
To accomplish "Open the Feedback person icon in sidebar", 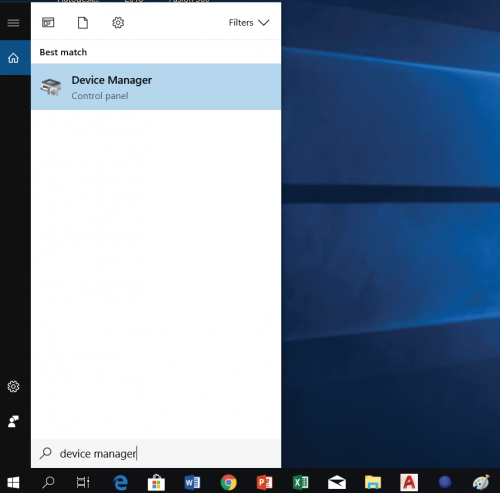I will (13, 421).
